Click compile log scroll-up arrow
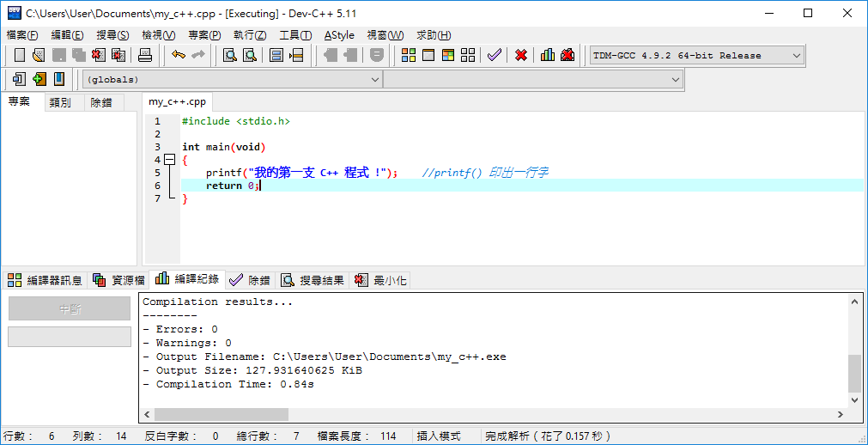This screenshot has width=868, height=445. [x=855, y=301]
